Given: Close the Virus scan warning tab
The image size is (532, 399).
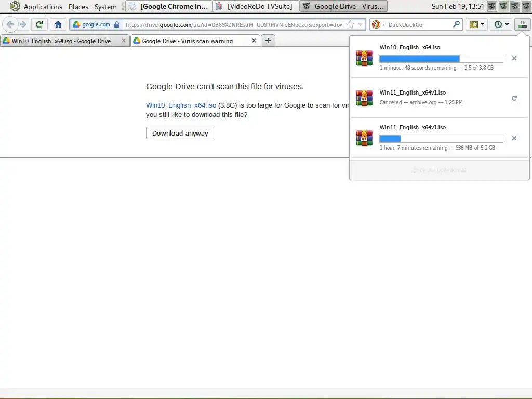Looking at the screenshot, I should [x=254, y=41].
